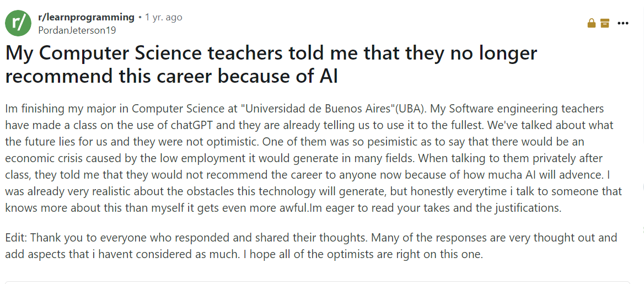644x284 pixels.
Task: Click the gold padlock locked-post icon
Action: 591,23
